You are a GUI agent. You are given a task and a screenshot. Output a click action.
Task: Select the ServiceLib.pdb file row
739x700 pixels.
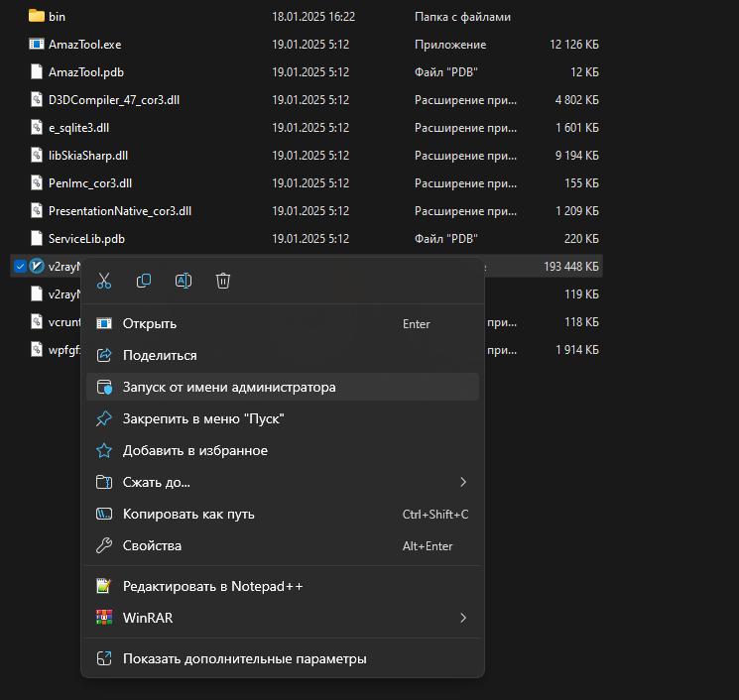tap(86, 239)
